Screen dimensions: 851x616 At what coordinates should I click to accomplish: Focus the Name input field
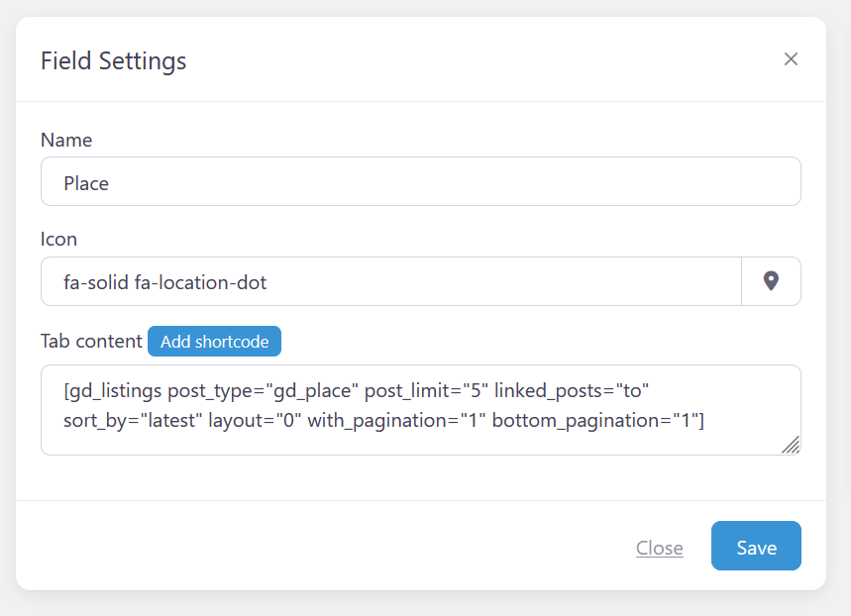click(x=421, y=181)
